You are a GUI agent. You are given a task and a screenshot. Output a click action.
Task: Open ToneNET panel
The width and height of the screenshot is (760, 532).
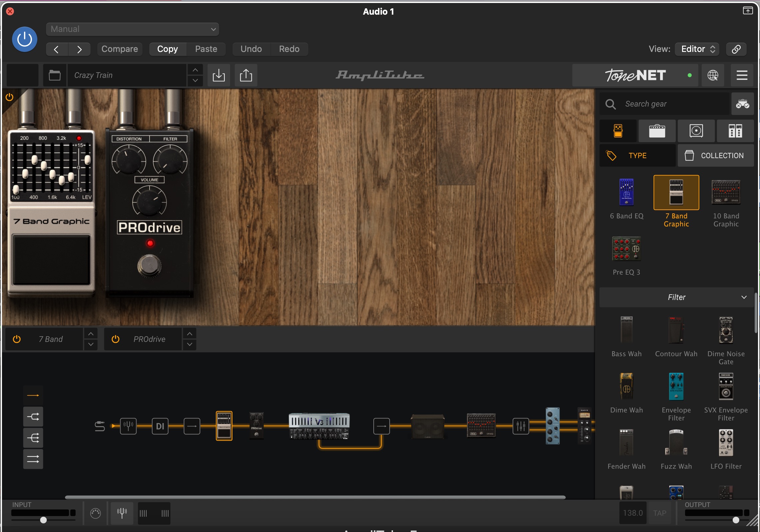[635, 75]
